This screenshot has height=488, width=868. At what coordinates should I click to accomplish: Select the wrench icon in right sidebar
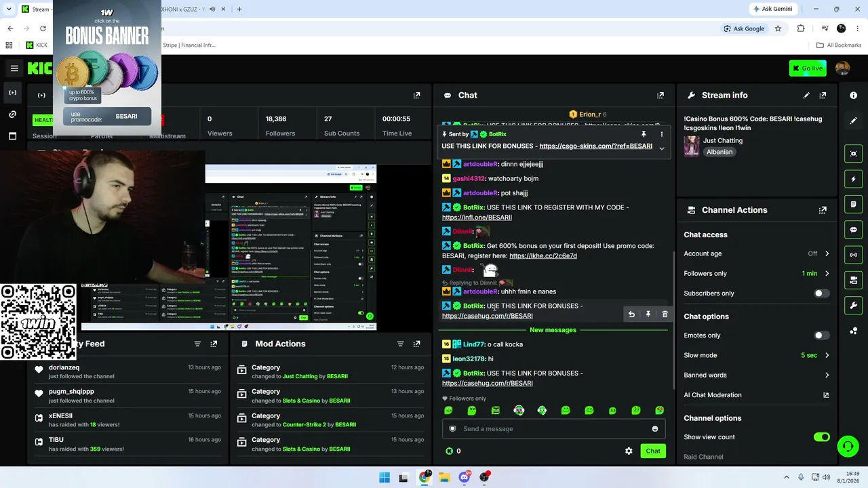854,306
